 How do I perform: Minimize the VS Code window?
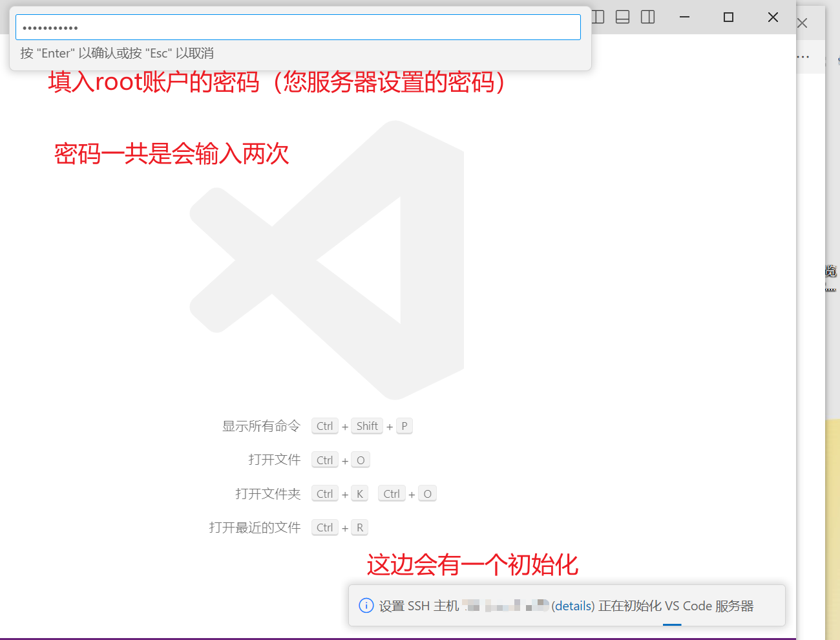[685, 17]
